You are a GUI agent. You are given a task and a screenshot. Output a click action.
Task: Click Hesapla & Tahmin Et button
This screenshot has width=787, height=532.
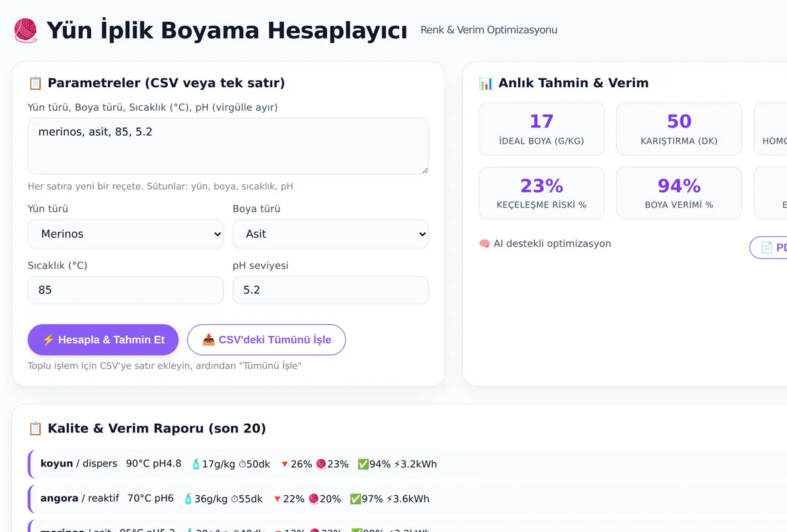pyautogui.click(x=103, y=340)
